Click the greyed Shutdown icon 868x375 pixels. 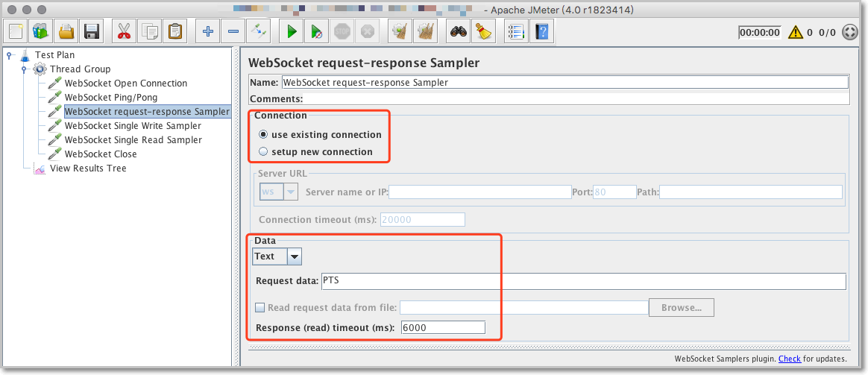click(366, 31)
